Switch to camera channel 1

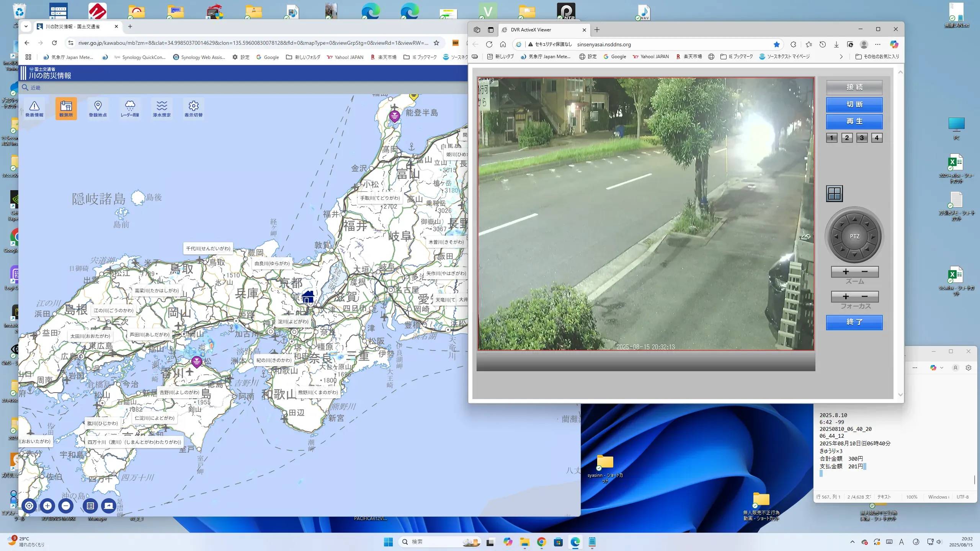tap(831, 138)
